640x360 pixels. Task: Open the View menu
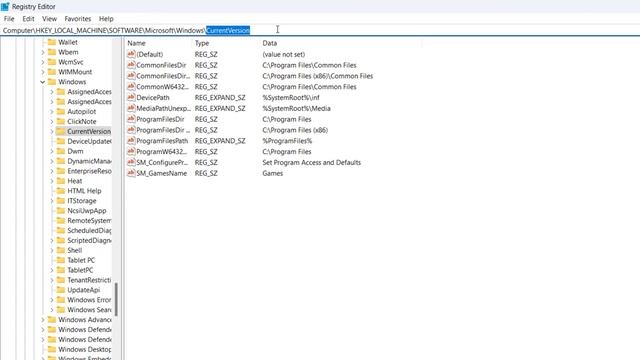pyautogui.click(x=49, y=19)
